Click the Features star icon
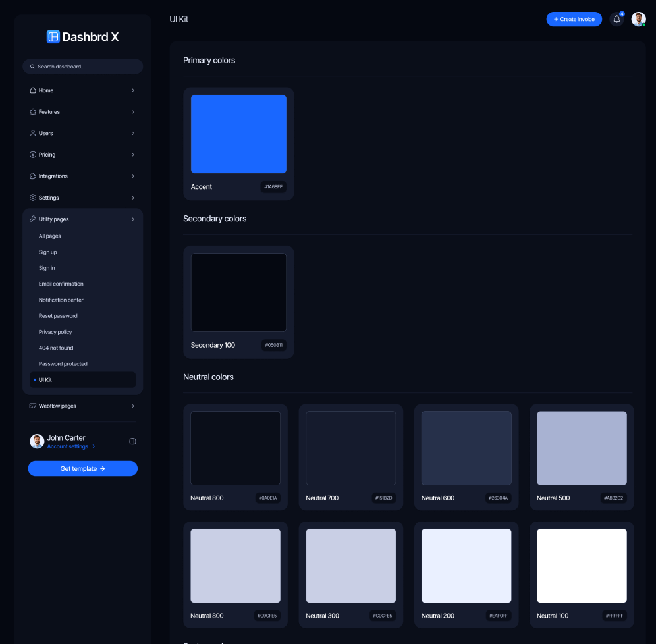This screenshot has height=644, width=656. 33,111
